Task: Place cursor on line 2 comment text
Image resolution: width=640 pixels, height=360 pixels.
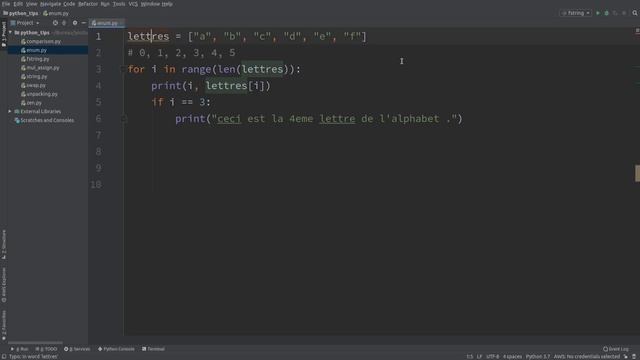Action: click(x=181, y=53)
